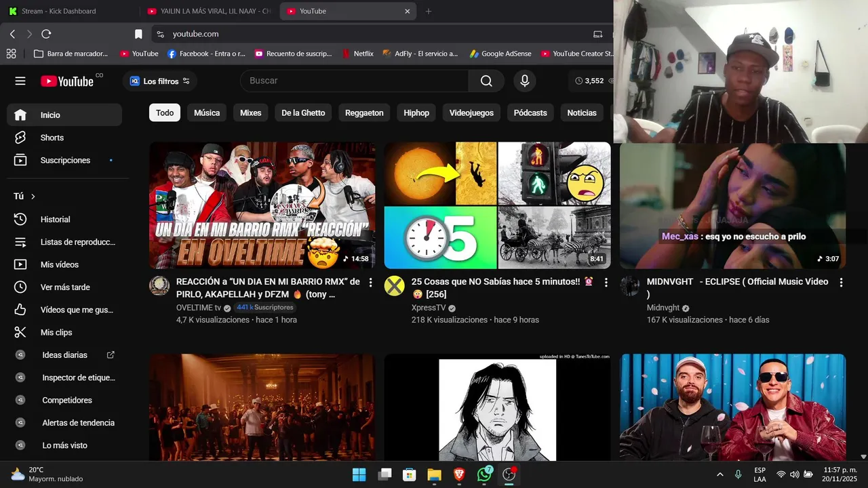
Task: Expand the Tú section chevron
Action: point(33,197)
